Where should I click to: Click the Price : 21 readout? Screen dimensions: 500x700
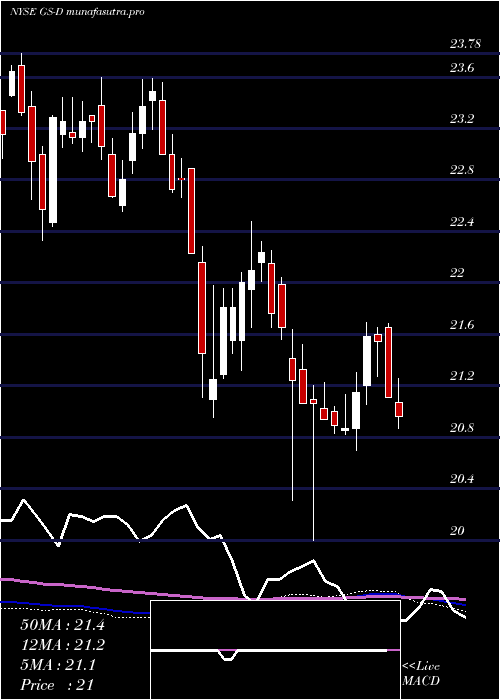(x=57, y=685)
